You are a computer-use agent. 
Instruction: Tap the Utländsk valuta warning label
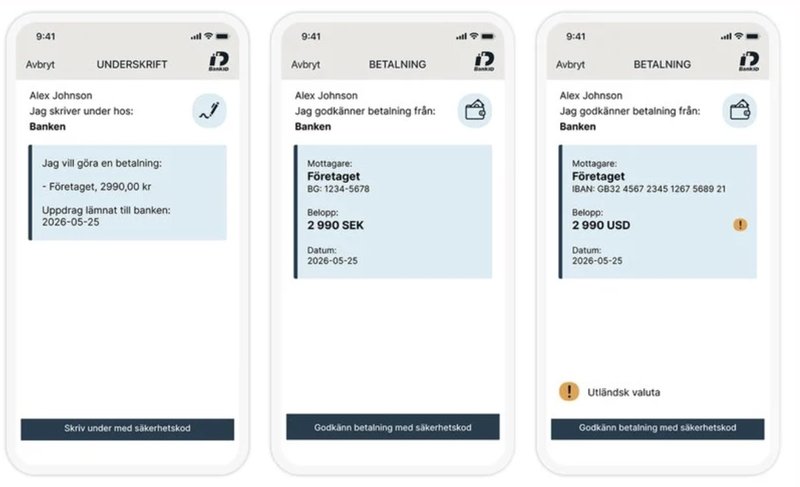click(624, 392)
